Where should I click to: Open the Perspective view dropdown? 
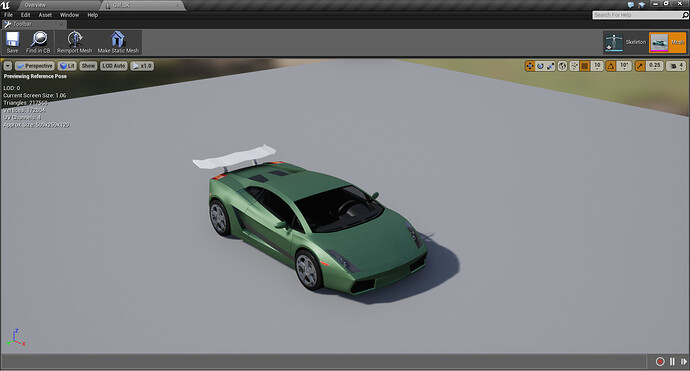coord(35,66)
